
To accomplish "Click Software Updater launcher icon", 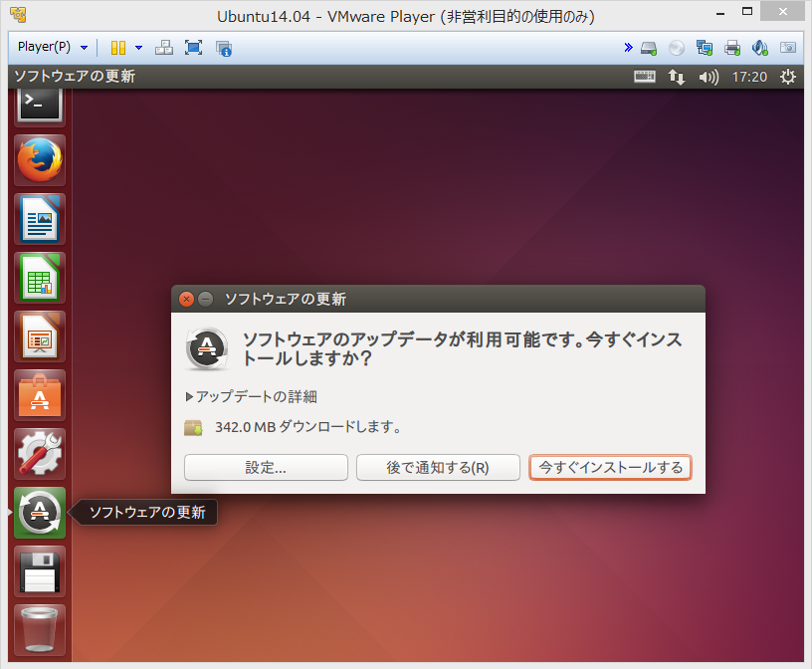I will (x=40, y=513).
